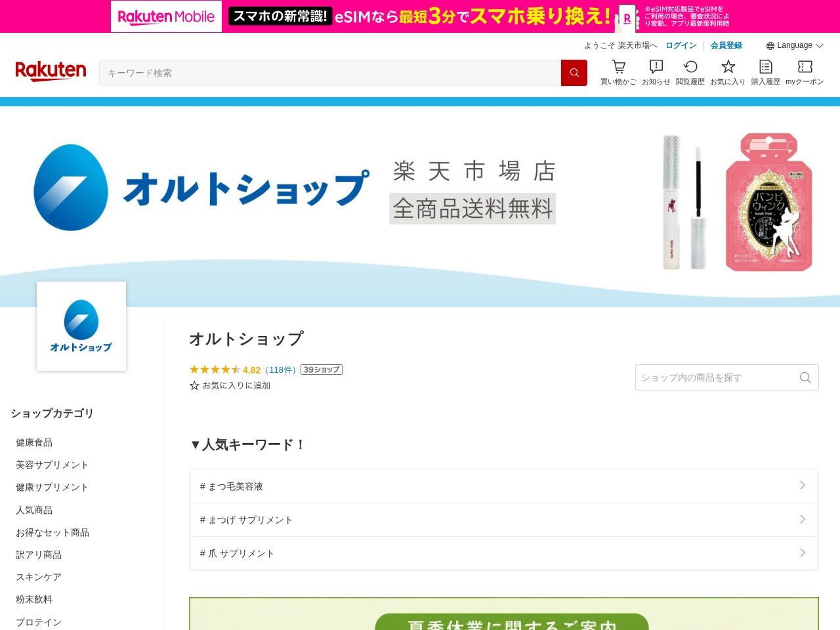Click the shop search magnifier icon
This screenshot has width=840, height=630.
[x=805, y=377]
